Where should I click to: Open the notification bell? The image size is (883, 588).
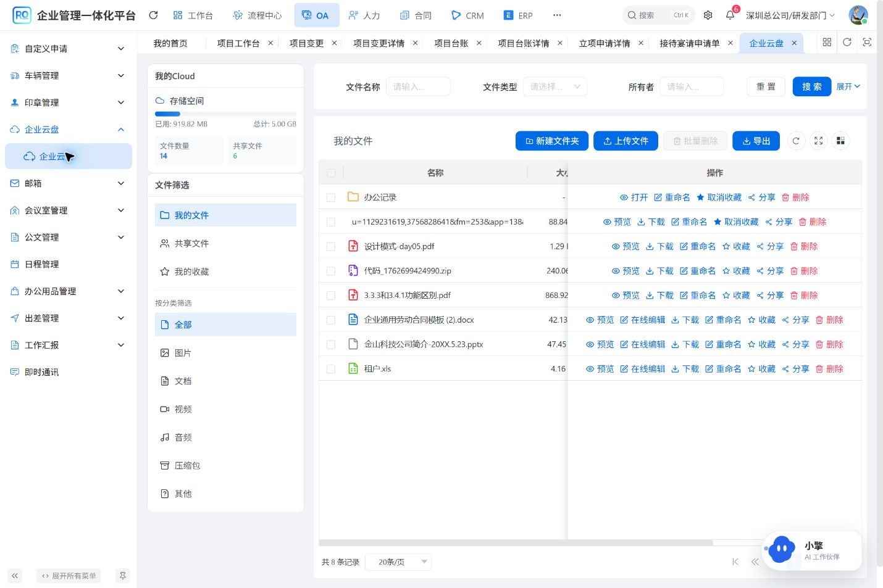[x=730, y=15]
